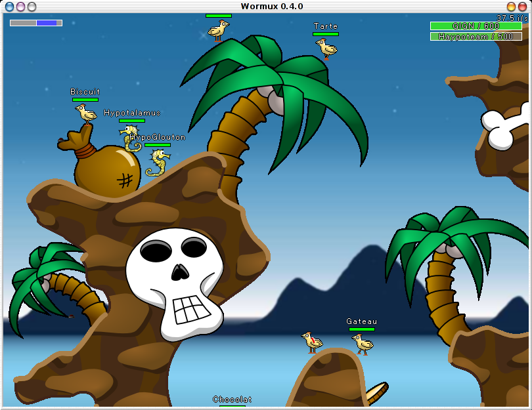This screenshot has height=410, width=532.
Task: Click the chicken standing left of Gateau
Action: (312, 342)
